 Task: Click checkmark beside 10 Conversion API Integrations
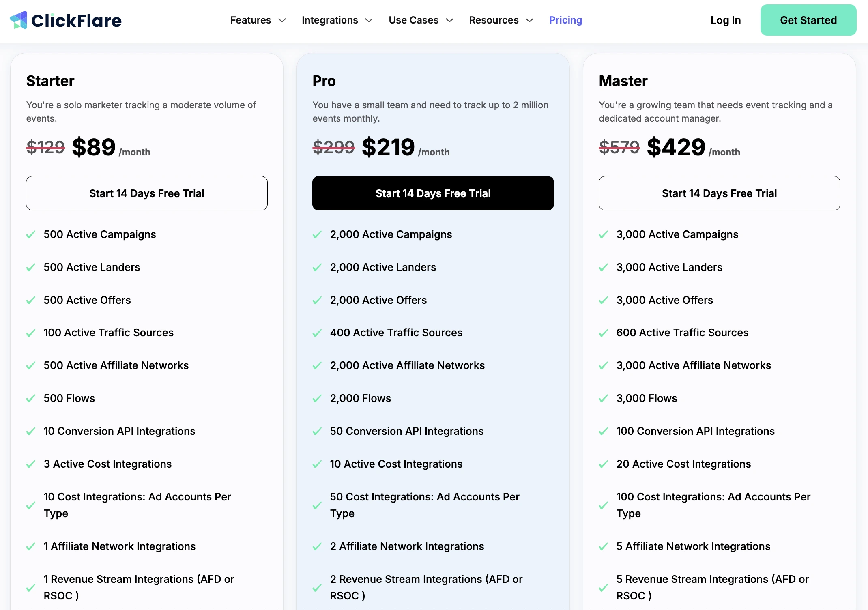(31, 432)
